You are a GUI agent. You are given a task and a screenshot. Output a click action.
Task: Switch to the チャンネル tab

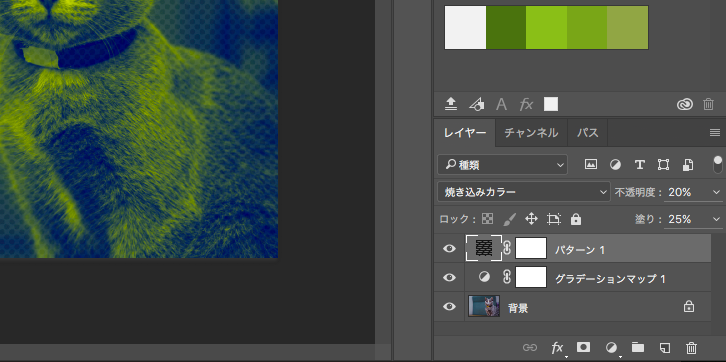(531, 133)
